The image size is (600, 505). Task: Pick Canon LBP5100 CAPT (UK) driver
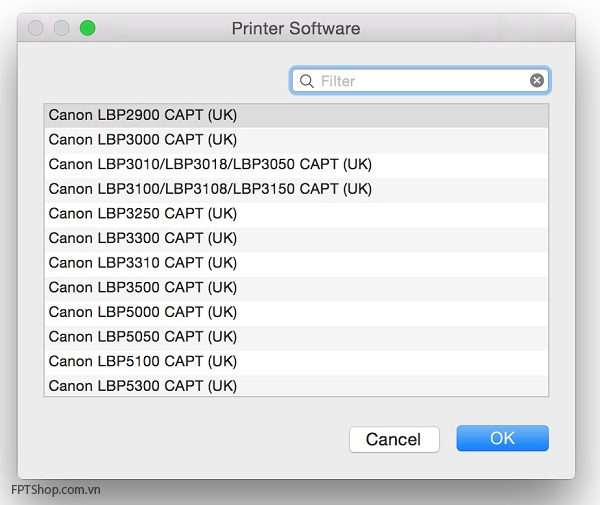coord(296,362)
